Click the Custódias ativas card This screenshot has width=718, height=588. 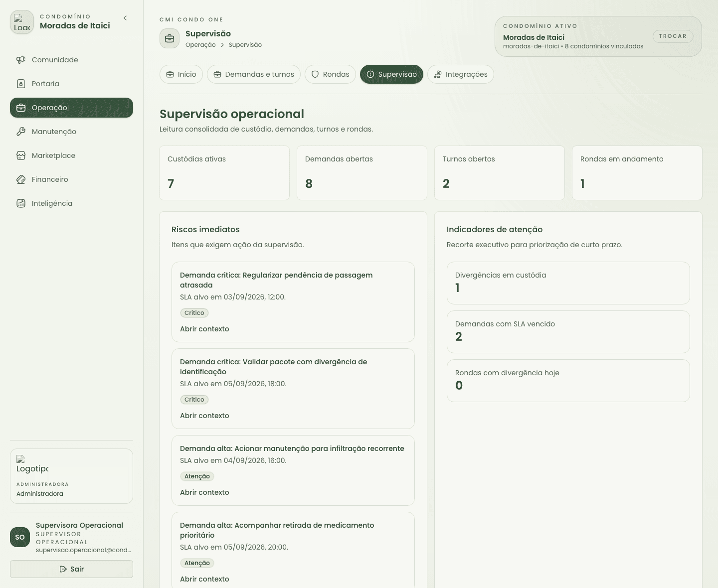(224, 173)
